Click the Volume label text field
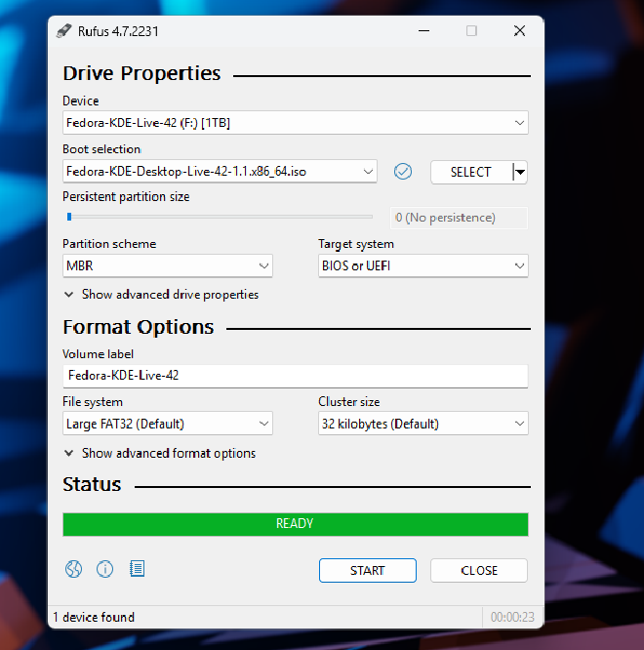 (296, 376)
